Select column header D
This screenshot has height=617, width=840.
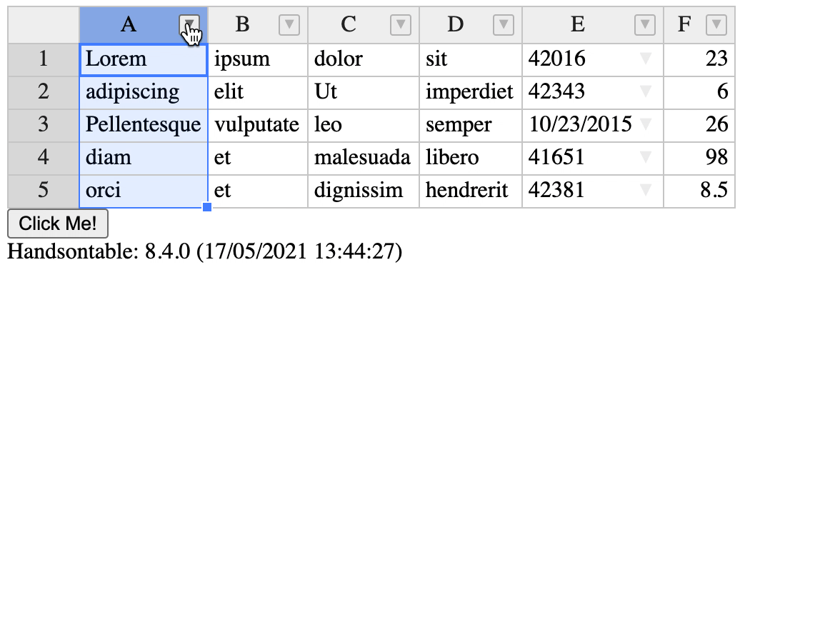coord(455,24)
